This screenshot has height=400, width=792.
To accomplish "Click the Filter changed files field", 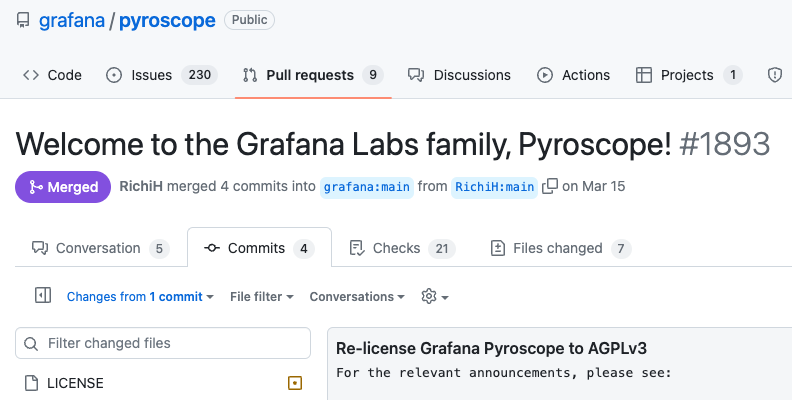I will click(163, 343).
